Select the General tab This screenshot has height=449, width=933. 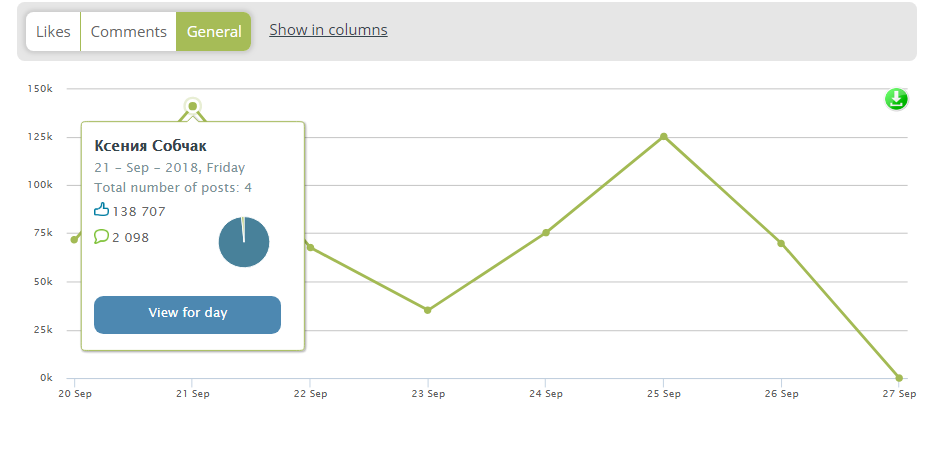(214, 32)
